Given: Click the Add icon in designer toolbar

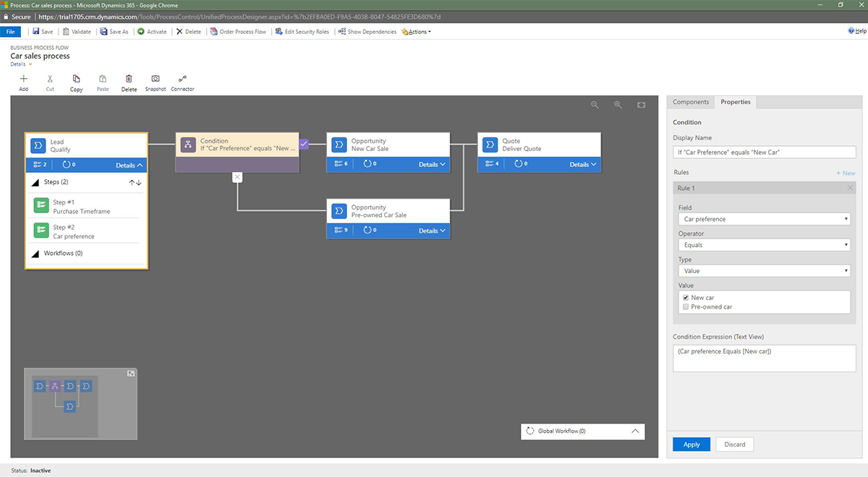Looking at the screenshot, I should click(x=23, y=79).
